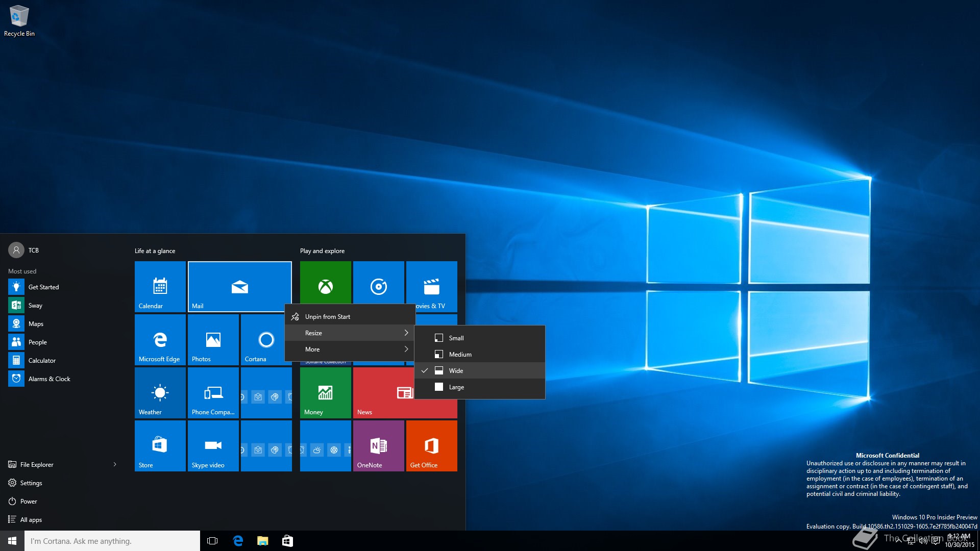The width and height of the screenshot is (980, 551).
Task: Open the Phone Companion tile
Action: pyautogui.click(x=213, y=392)
